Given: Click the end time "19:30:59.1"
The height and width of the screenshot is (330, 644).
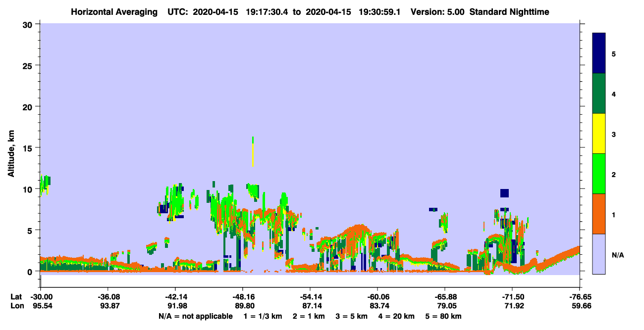Looking at the screenshot, I should pyautogui.click(x=379, y=11).
